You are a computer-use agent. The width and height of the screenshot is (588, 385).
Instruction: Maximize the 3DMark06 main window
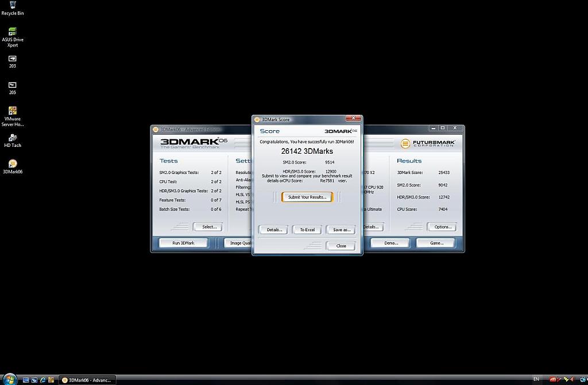443,128
